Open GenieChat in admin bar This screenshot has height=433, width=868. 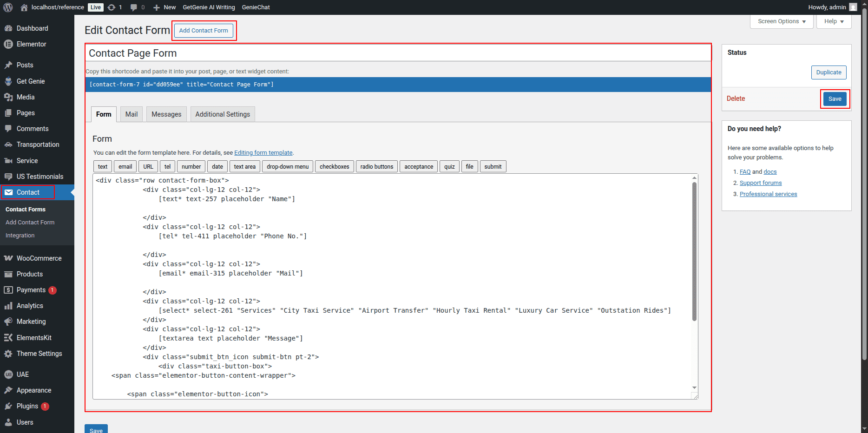coord(256,7)
